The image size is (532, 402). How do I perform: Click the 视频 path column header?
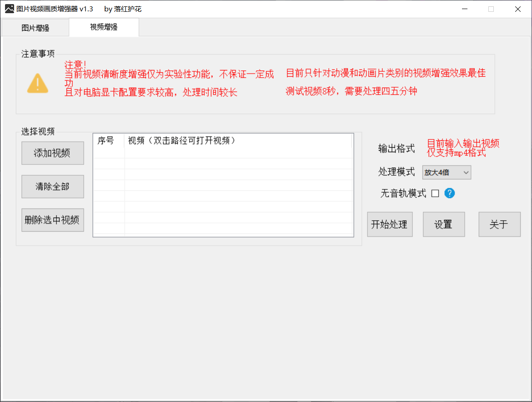[182, 141]
